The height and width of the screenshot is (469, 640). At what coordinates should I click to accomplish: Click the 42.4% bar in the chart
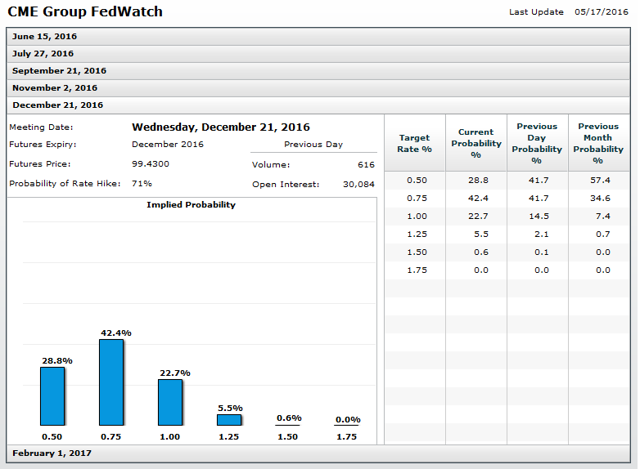[111, 382]
